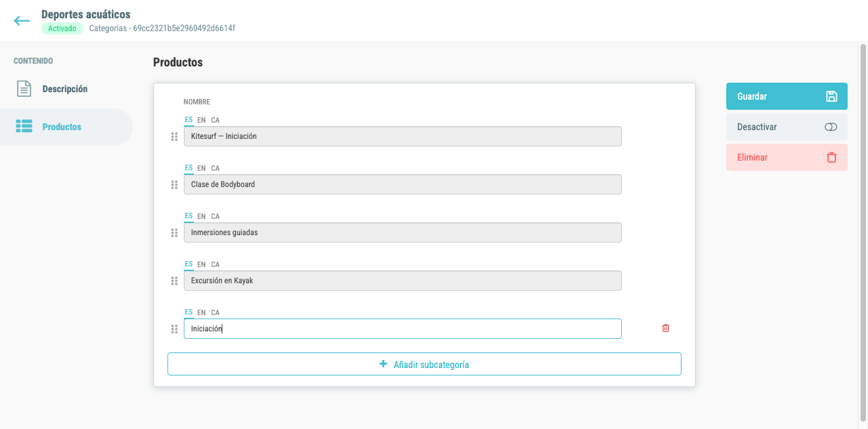Save changes with the Guardar button
The image size is (868, 429).
coord(787,96)
